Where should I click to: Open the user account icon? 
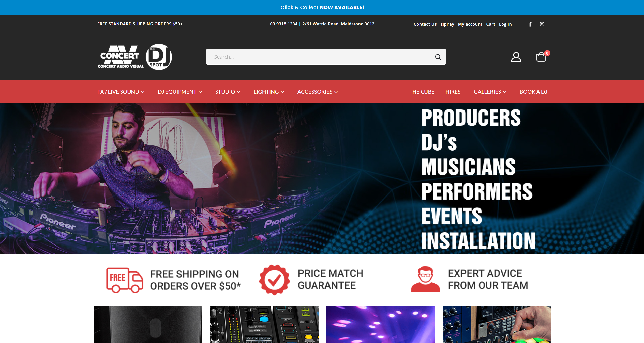coord(516,57)
